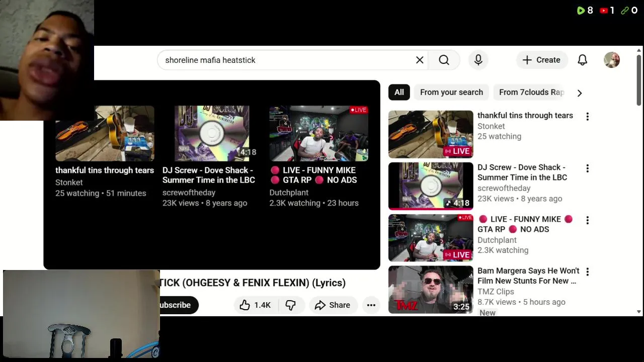This screenshot has width=644, height=362.
Task: Open options menu for LIVE FUNNY MIKE sidebar video
Action: click(x=587, y=220)
